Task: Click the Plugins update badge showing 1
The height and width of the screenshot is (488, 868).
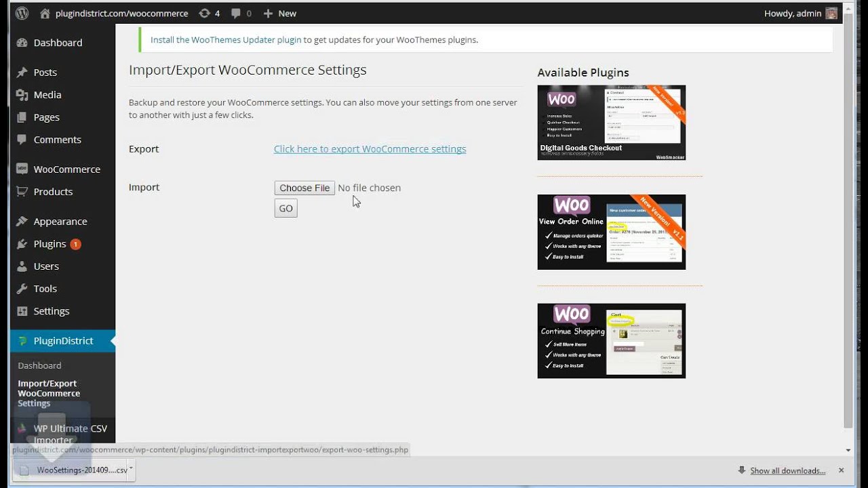Action: 75,244
